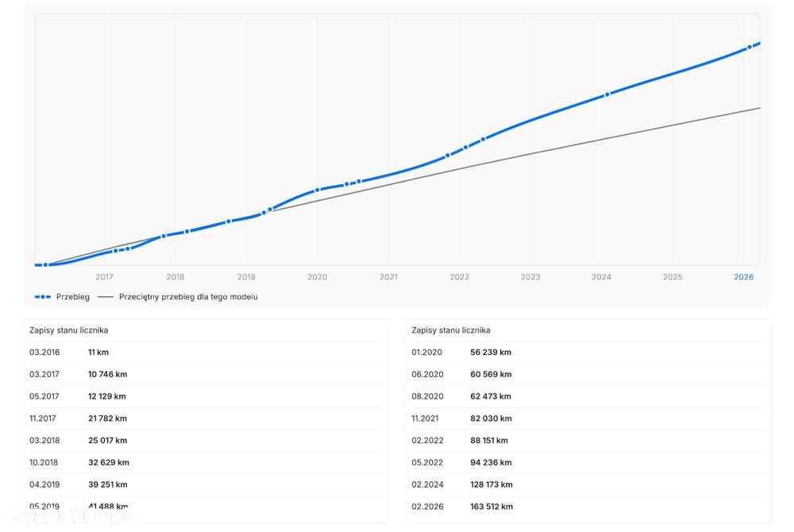Click the 2017 axis label
Viewport: 794px width, 532px height.
[x=104, y=277]
